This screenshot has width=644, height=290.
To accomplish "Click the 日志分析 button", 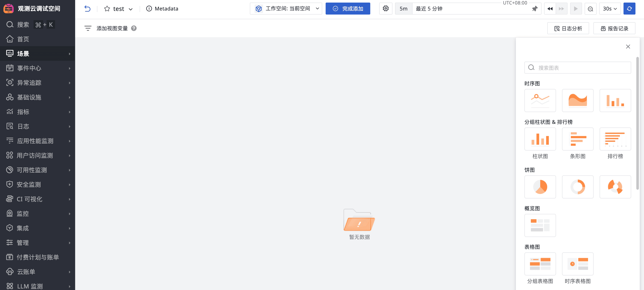I will pyautogui.click(x=568, y=28).
